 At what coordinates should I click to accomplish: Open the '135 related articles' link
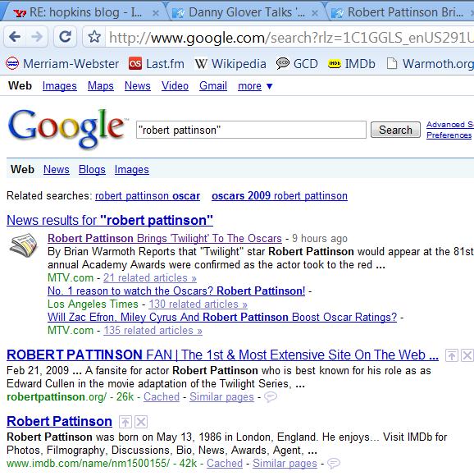[153, 330]
